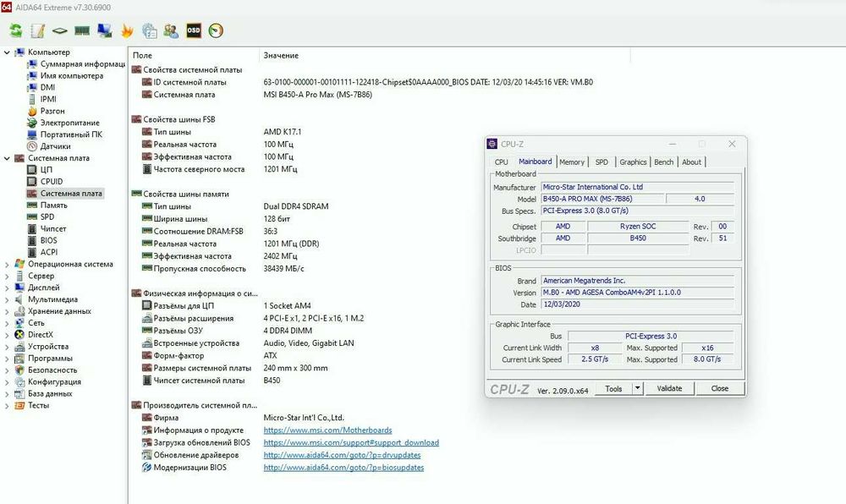This screenshot has height=504, width=846.
Task: Expand the Мультимедиа tree node
Action: 7,299
